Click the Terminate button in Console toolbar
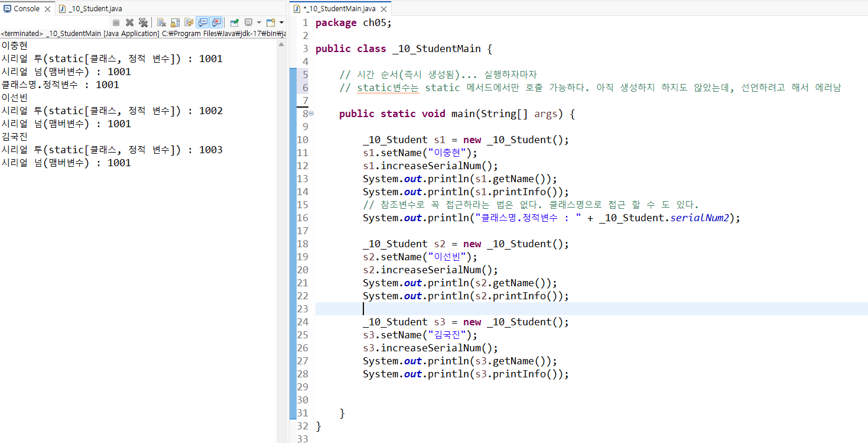 pos(116,22)
